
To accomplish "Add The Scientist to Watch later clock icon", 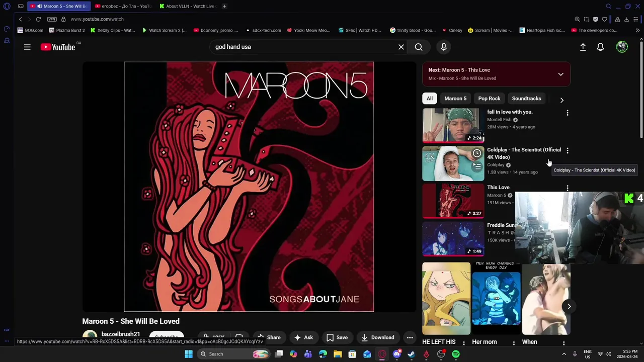I will pos(476,153).
